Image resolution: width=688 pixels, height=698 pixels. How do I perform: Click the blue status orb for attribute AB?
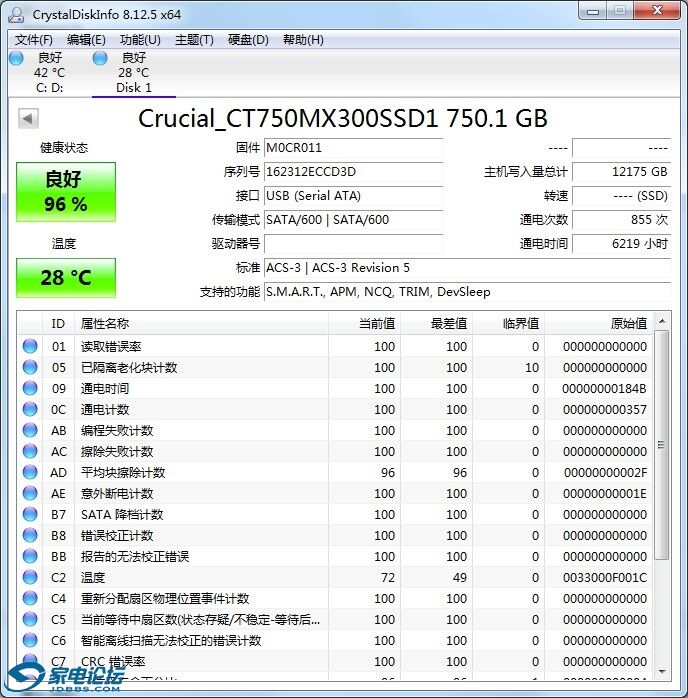click(x=30, y=430)
